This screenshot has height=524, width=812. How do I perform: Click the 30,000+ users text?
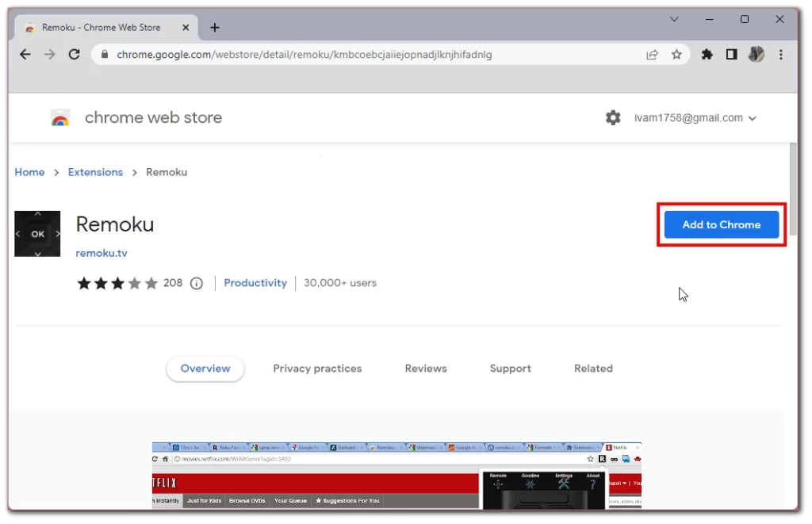coord(339,283)
